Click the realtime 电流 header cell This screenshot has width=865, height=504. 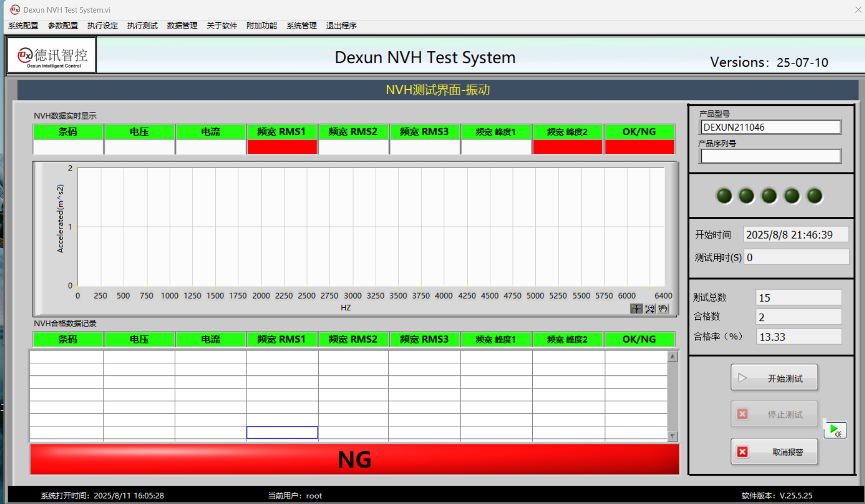point(211,132)
